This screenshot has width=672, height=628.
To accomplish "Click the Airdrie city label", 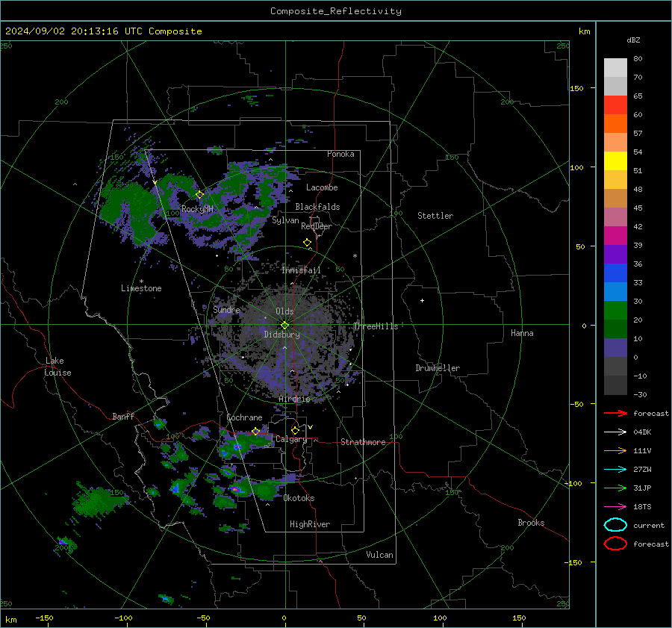I will click(294, 399).
